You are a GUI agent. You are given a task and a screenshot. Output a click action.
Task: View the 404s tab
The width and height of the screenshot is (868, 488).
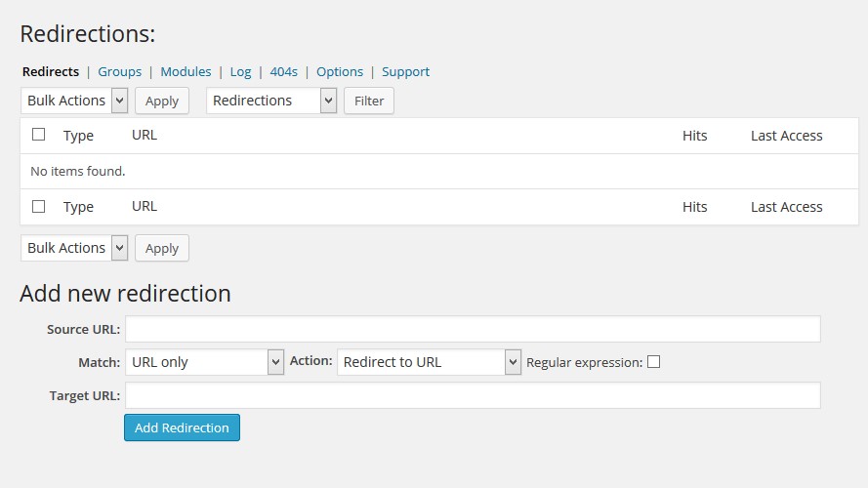click(283, 71)
